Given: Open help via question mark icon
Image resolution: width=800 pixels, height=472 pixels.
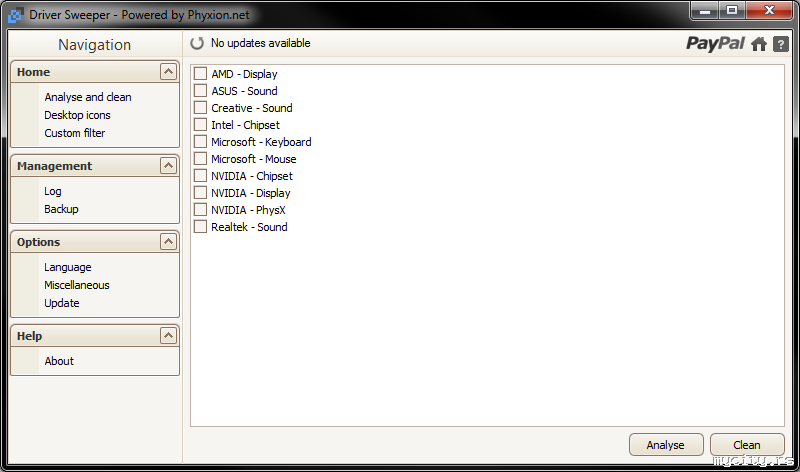Looking at the screenshot, I should (x=781, y=44).
